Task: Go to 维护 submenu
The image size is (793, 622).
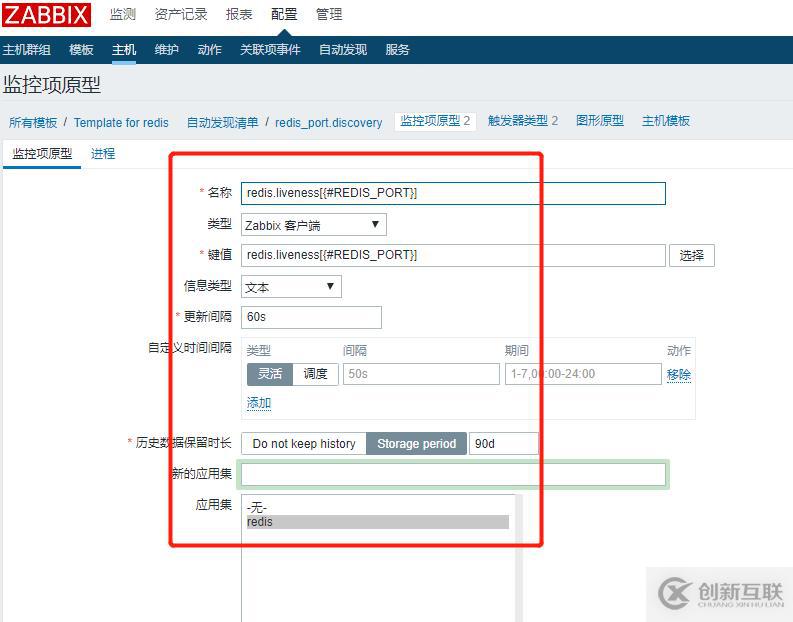Action: (x=166, y=50)
